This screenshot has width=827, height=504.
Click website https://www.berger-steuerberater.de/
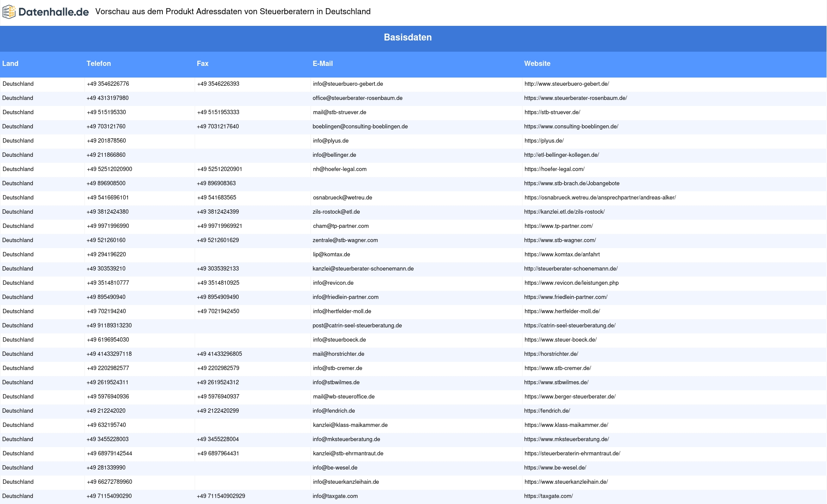pyautogui.click(x=570, y=397)
